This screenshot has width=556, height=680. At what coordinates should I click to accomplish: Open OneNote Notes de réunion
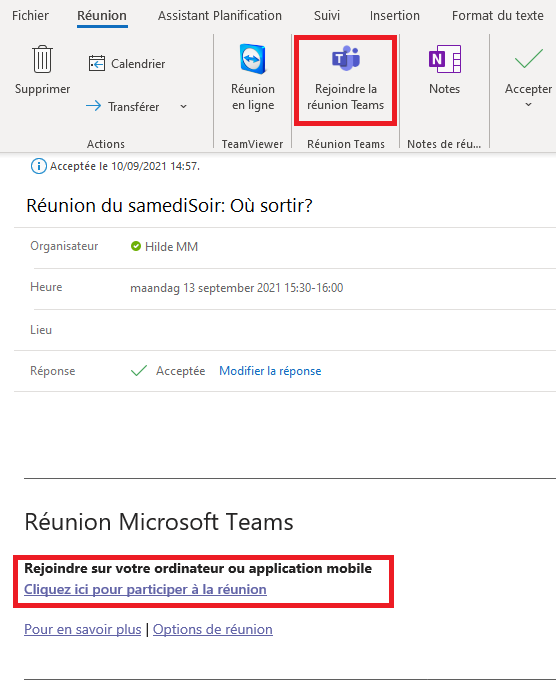click(445, 70)
